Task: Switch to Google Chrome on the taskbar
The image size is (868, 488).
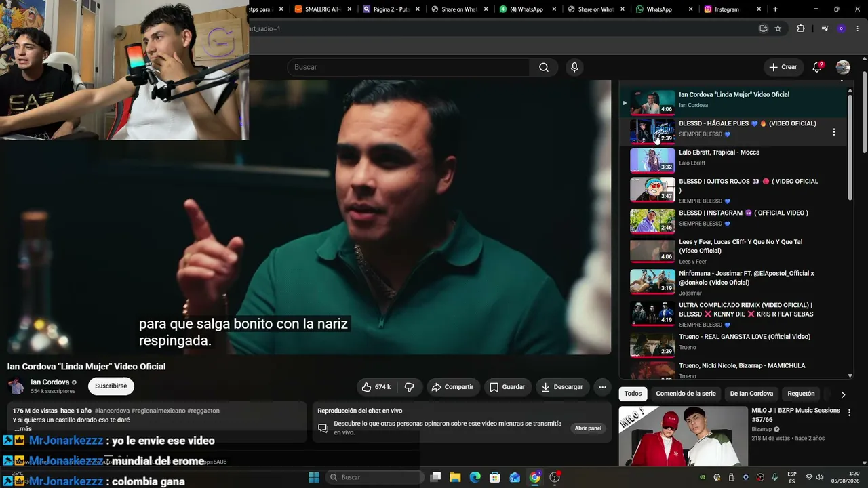Action: 535,477
